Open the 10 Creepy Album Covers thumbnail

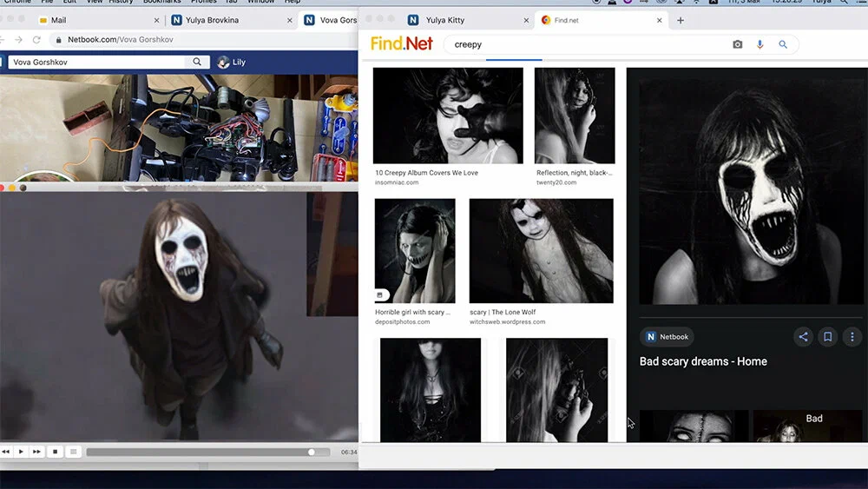(x=448, y=116)
